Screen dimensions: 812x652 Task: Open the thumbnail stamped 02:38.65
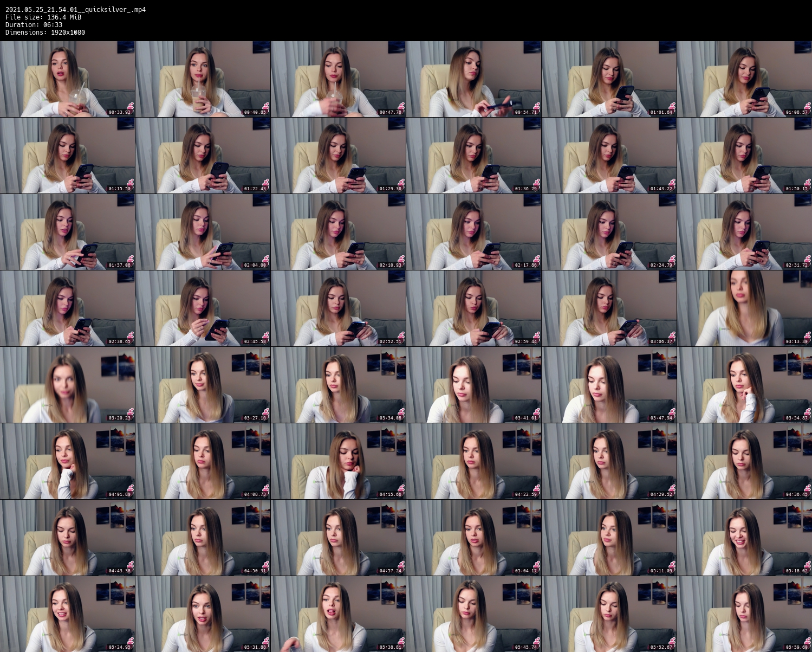tap(67, 308)
